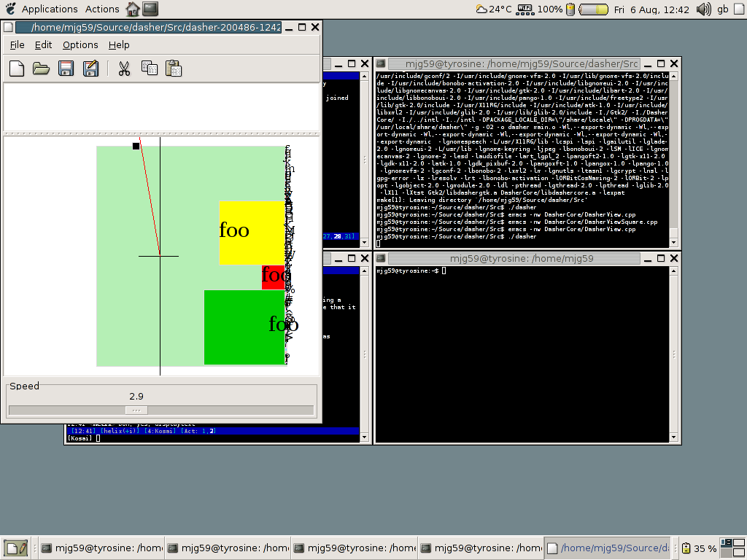The height and width of the screenshot is (560, 747).
Task: Click scroll-down arrow in /home/mjg59 terminal
Action: click(x=673, y=437)
